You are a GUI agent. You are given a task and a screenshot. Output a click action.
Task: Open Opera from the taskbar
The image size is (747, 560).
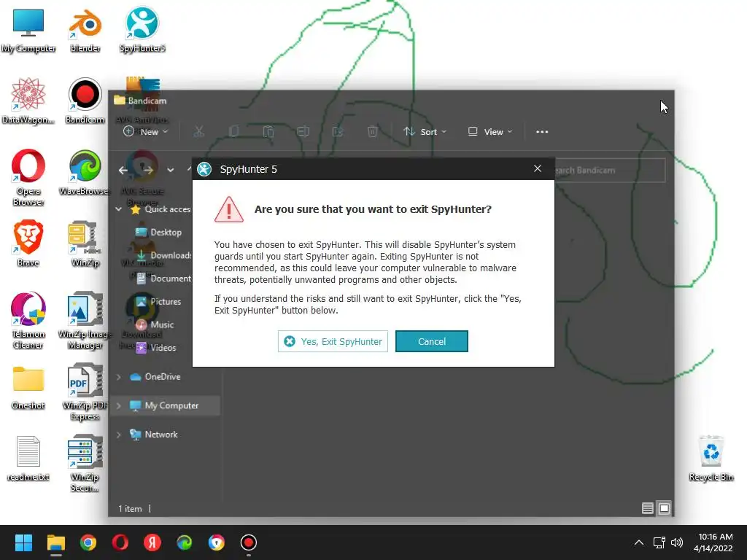pos(120,542)
